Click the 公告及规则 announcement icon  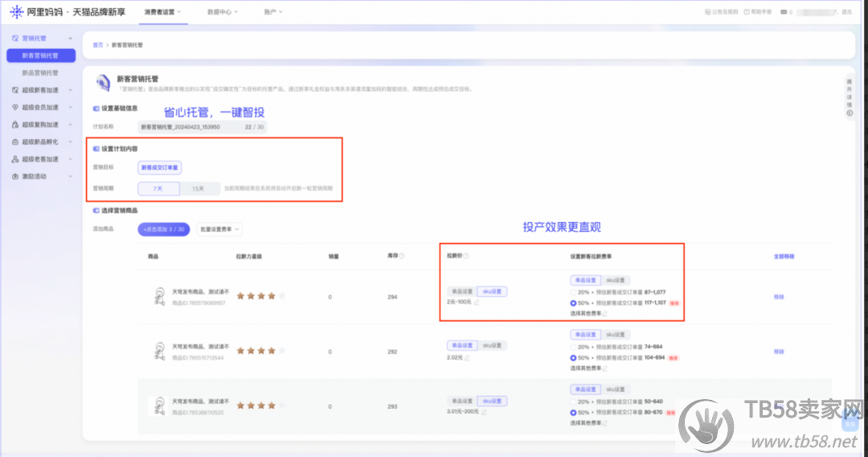tap(707, 11)
